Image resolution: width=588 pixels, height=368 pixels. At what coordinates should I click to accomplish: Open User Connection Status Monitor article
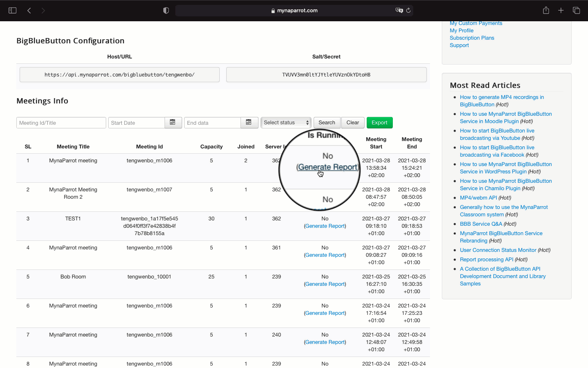[x=498, y=250]
